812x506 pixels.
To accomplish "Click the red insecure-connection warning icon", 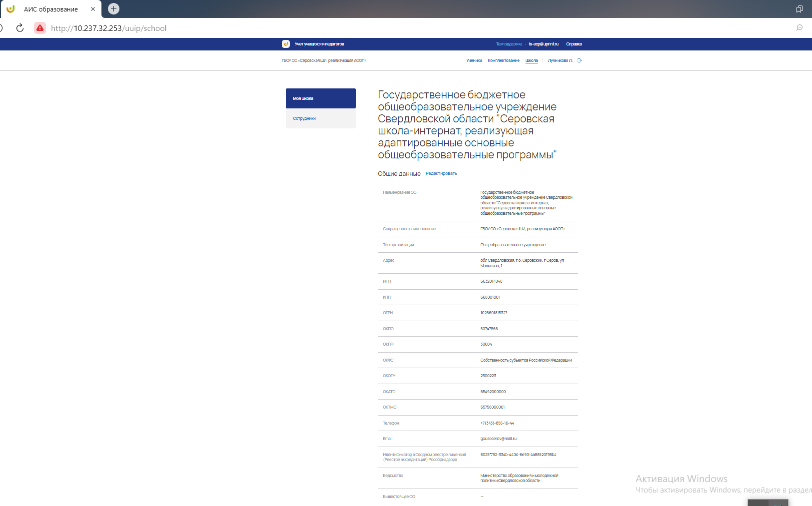I will coord(40,28).
